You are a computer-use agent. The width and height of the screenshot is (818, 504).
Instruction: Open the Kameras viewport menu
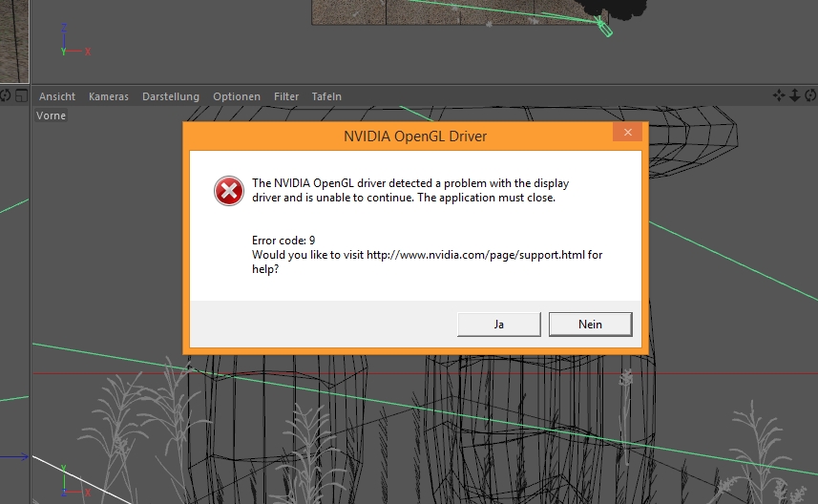point(109,96)
